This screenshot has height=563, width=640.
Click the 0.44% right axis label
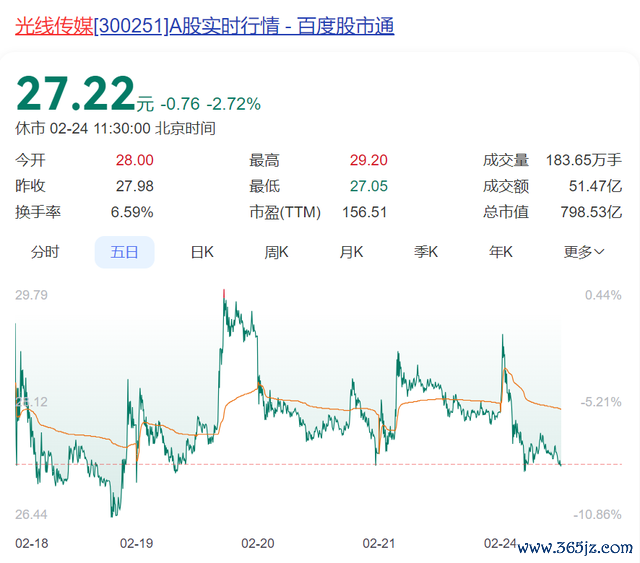[603, 295]
